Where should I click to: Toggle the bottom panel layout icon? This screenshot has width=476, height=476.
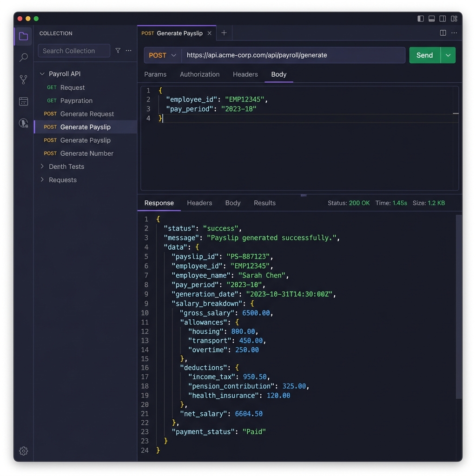click(x=431, y=19)
